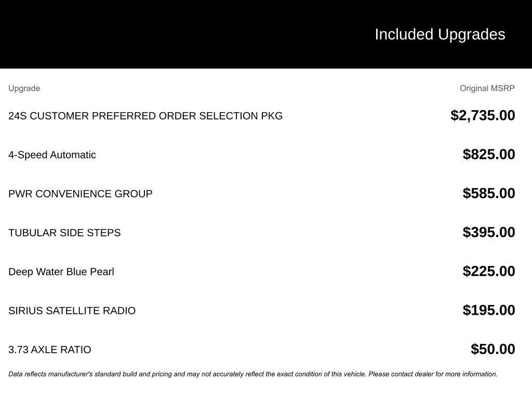
Task: Click the PWR Convenience Group entry
Action: pyautogui.click(x=81, y=194)
